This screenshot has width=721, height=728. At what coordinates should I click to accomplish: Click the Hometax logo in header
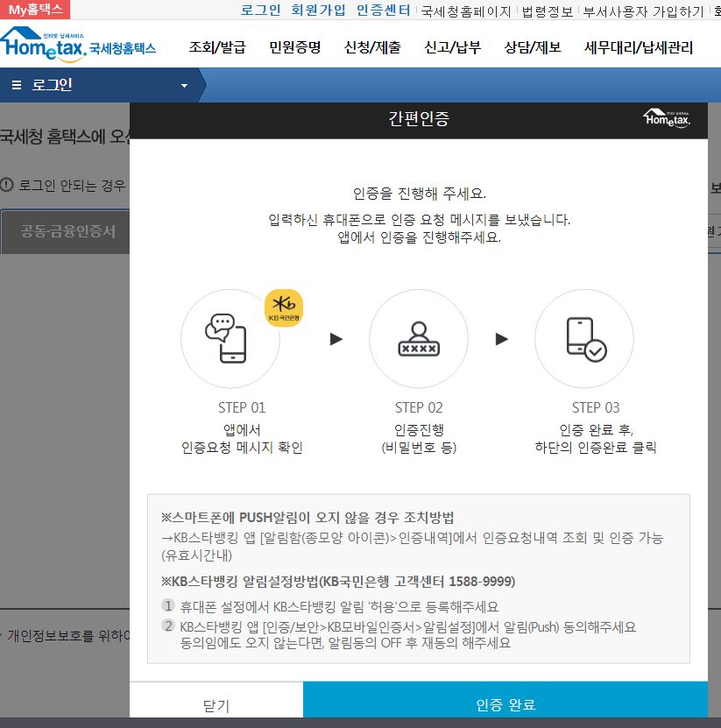[78, 45]
